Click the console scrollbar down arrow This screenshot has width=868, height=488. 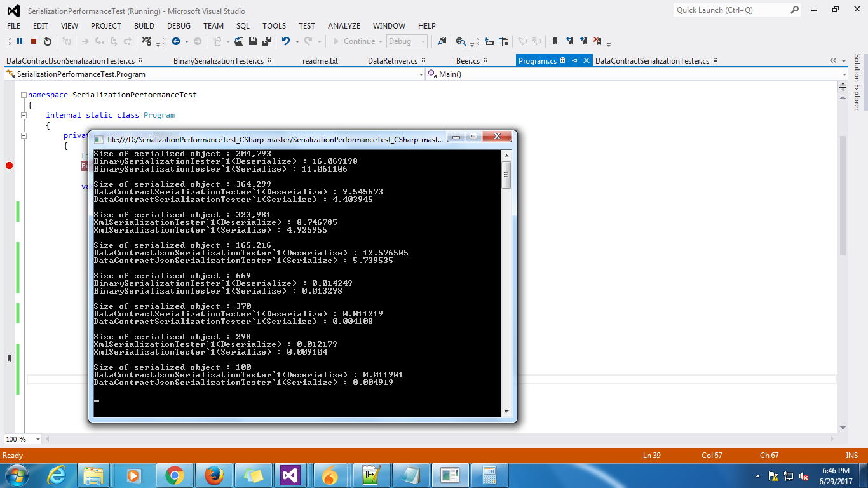click(x=506, y=412)
